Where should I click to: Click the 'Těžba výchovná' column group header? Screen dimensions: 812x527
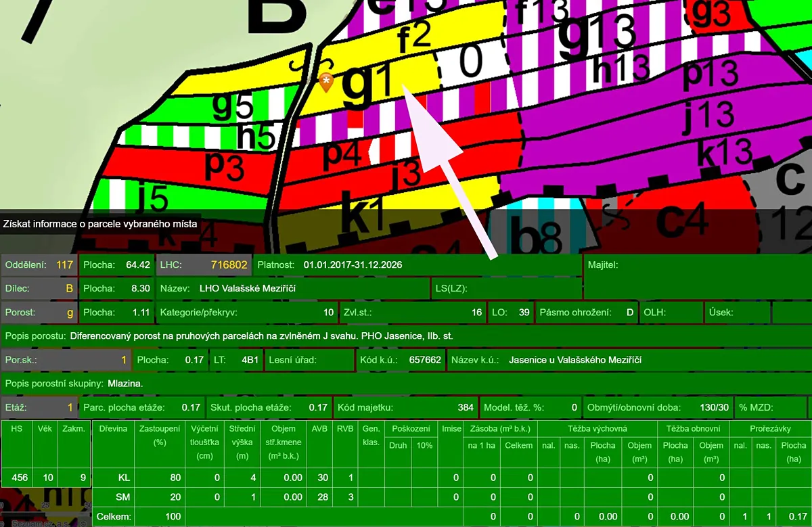pos(597,428)
